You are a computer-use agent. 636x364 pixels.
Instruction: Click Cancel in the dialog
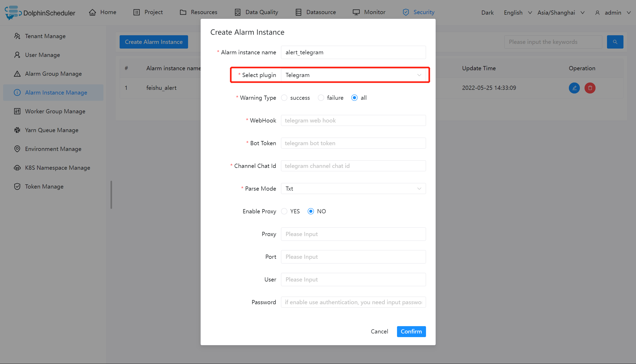(379, 331)
